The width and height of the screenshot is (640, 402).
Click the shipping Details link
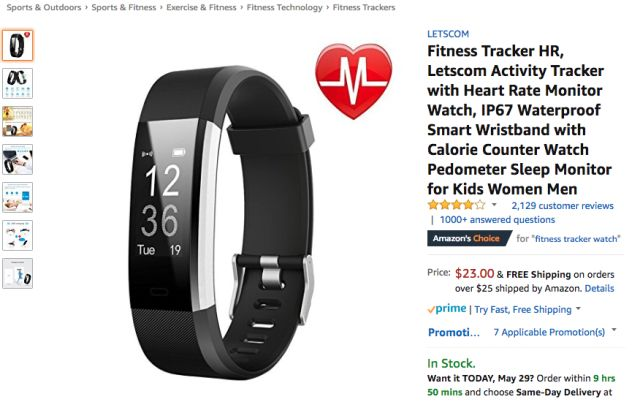click(x=599, y=288)
